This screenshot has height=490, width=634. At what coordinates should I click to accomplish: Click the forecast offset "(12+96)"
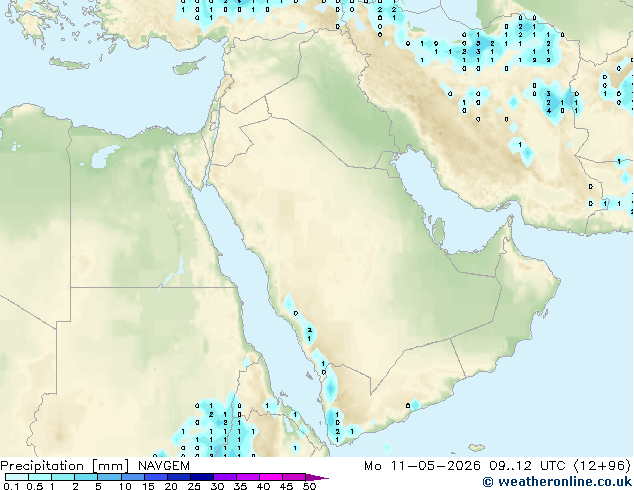[602, 466]
